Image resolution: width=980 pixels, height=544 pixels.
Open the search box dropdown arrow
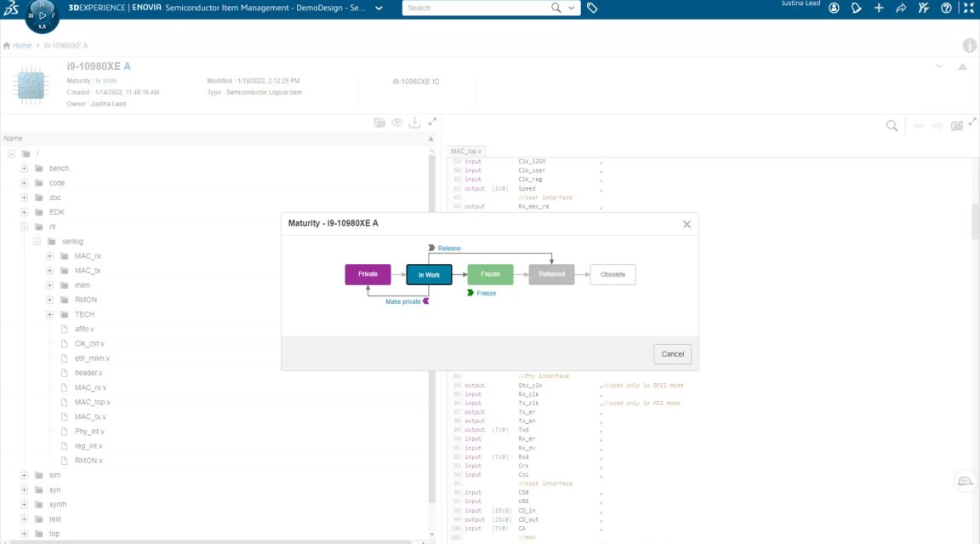[x=573, y=8]
